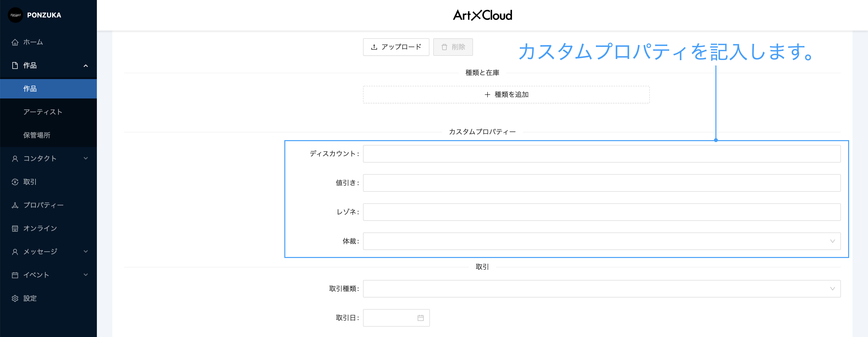Image resolution: width=868 pixels, height=337 pixels.
Task: Open the アーティスト submenu item
Action: pyautogui.click(x=48, y=112)
